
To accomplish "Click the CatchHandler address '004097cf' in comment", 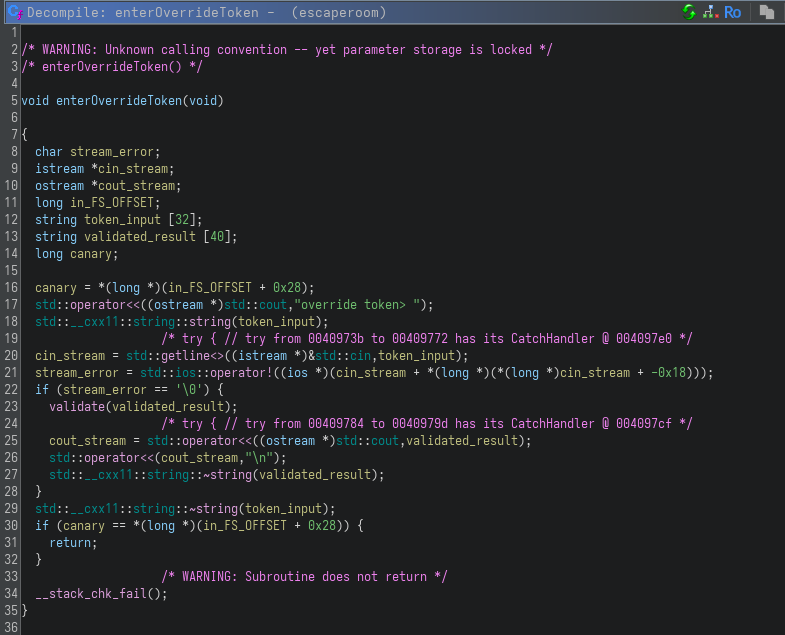I will click(644, 424).
